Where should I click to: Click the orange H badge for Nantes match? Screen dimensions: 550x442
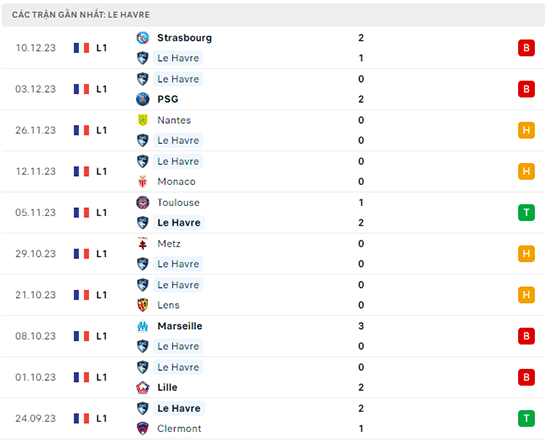[x=526, y=130]
